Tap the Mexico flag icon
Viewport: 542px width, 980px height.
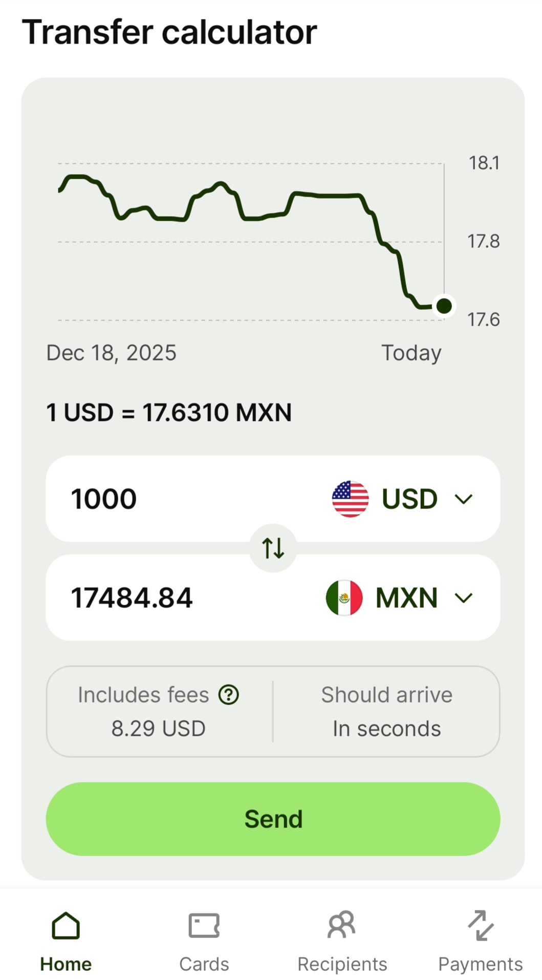[344, 598]
